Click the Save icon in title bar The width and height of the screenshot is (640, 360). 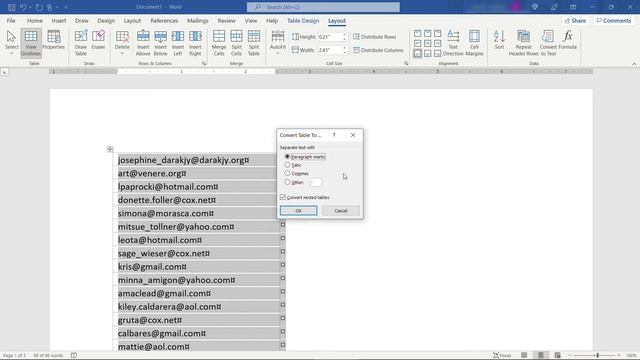tap(11, 7)
